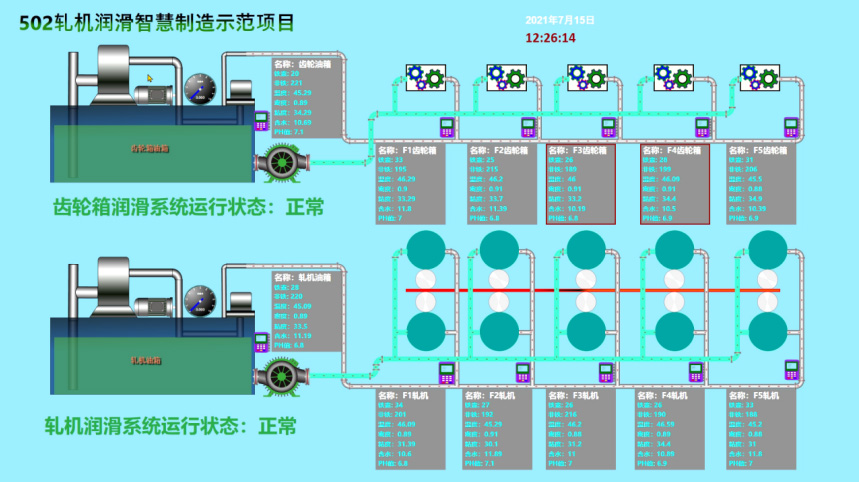The height and width of the screenshot is (482, 859).
Task: Open the 齿轮油箱 readings panel
Action: [x=306, y=97]
